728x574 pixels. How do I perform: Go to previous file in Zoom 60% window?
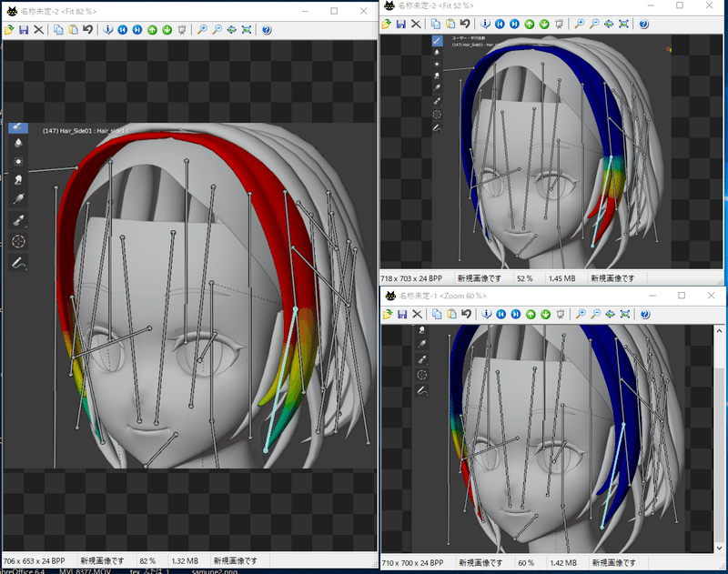[x=501, y=315]
